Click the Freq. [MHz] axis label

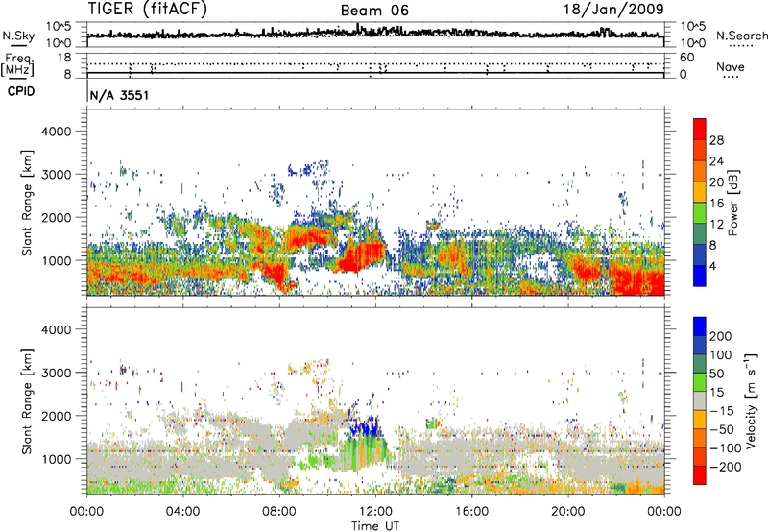click(19, 65)
